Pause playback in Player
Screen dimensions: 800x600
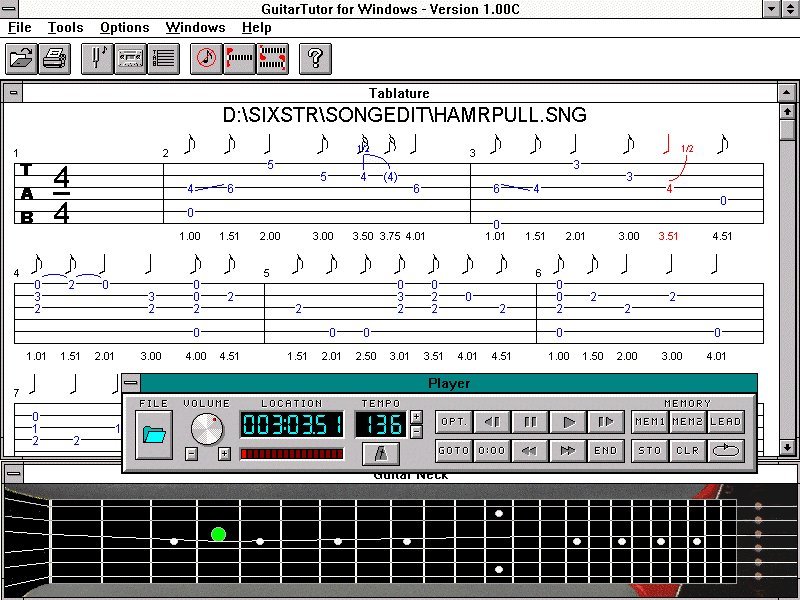pos(530,422)
